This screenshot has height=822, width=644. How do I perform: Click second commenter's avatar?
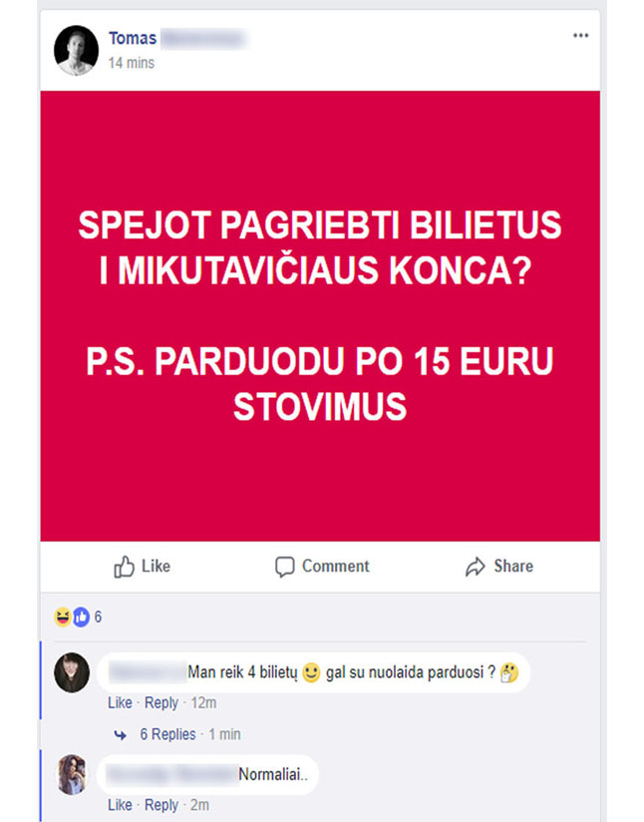click(72, 774)
